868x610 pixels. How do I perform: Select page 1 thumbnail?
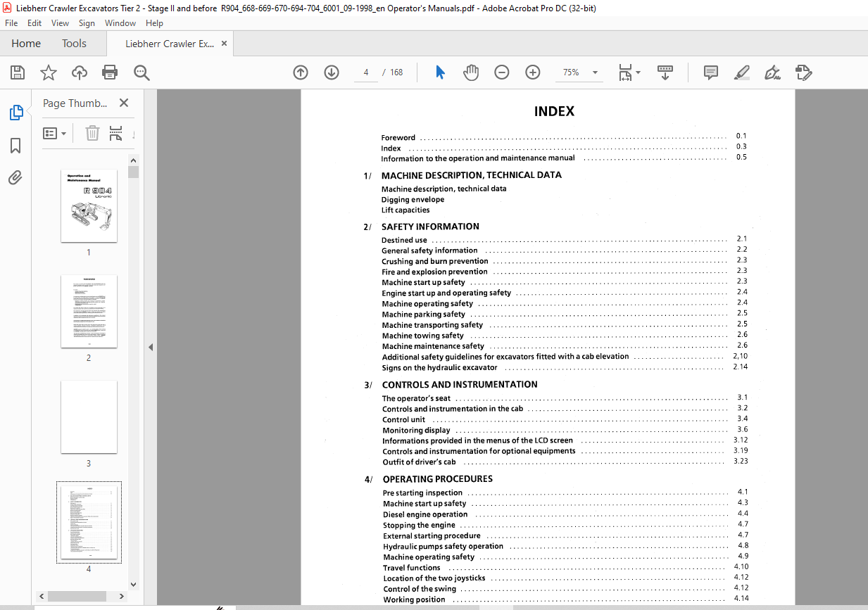89,206
